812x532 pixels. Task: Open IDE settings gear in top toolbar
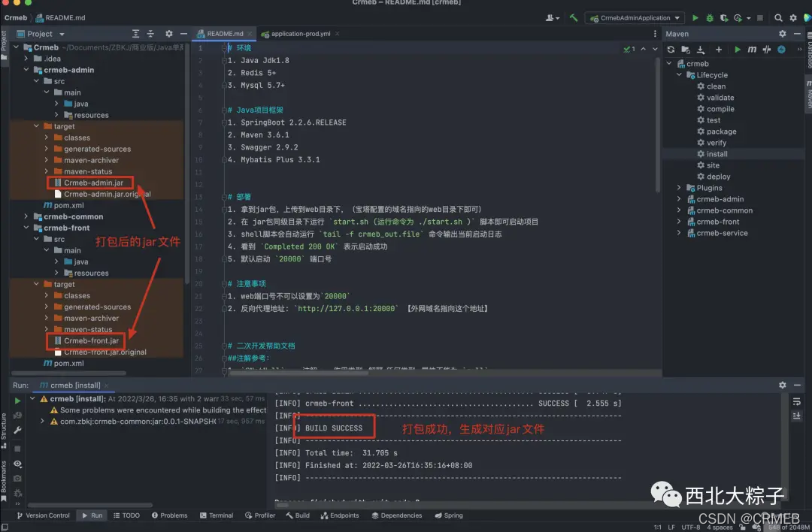tap(793, 17)
